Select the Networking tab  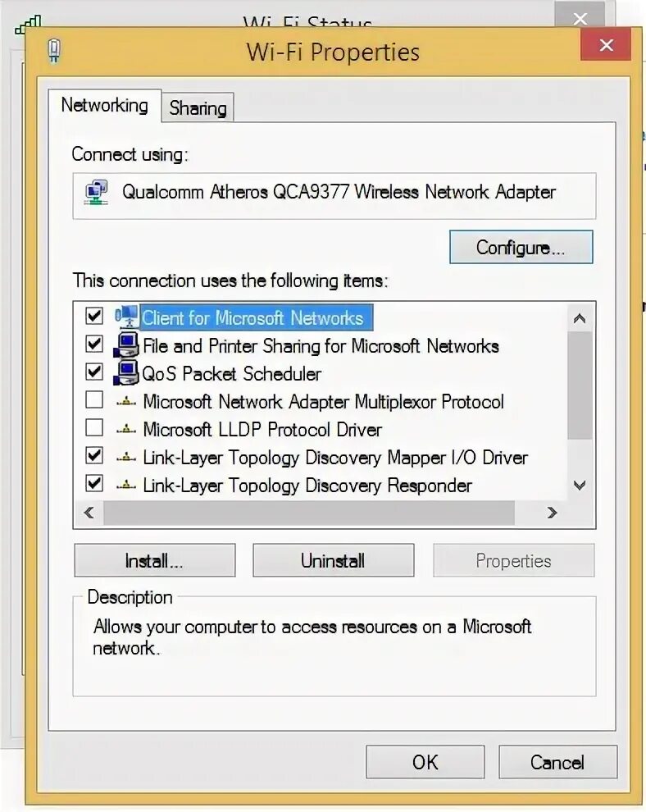click(x=105, y=105)
